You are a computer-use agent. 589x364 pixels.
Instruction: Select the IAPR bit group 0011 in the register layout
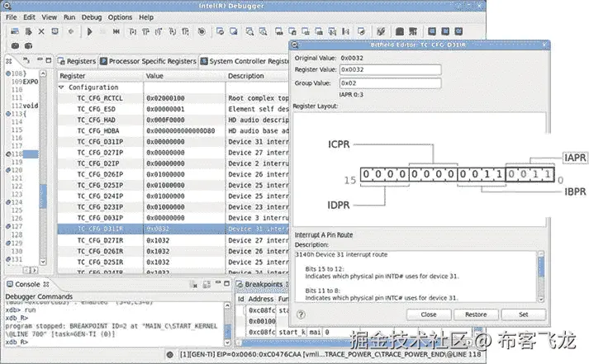pos(530,174)
